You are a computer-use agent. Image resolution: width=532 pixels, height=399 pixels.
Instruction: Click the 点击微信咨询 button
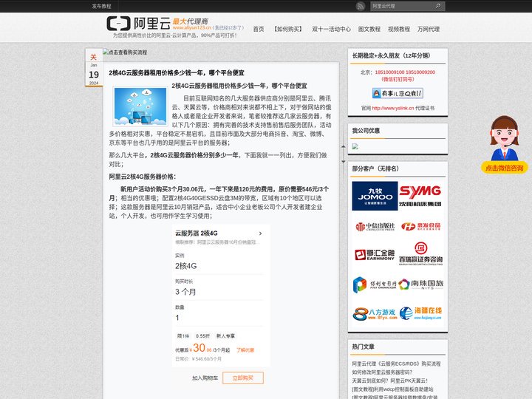tap(504, 168)
